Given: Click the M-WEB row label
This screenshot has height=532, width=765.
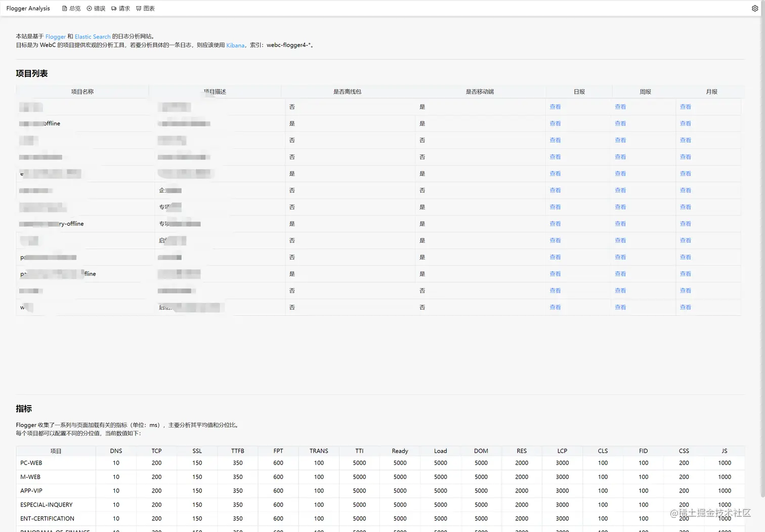Looking at the screenshot, I should 30,477.
